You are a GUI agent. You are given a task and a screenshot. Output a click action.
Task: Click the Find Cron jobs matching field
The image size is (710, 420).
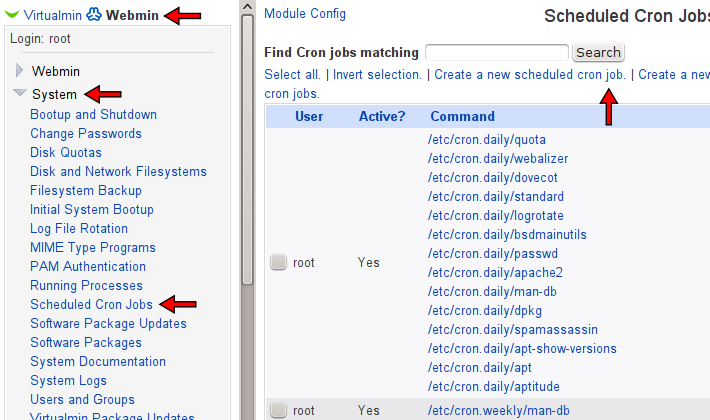pyautogui.click(x=497, y=52)
